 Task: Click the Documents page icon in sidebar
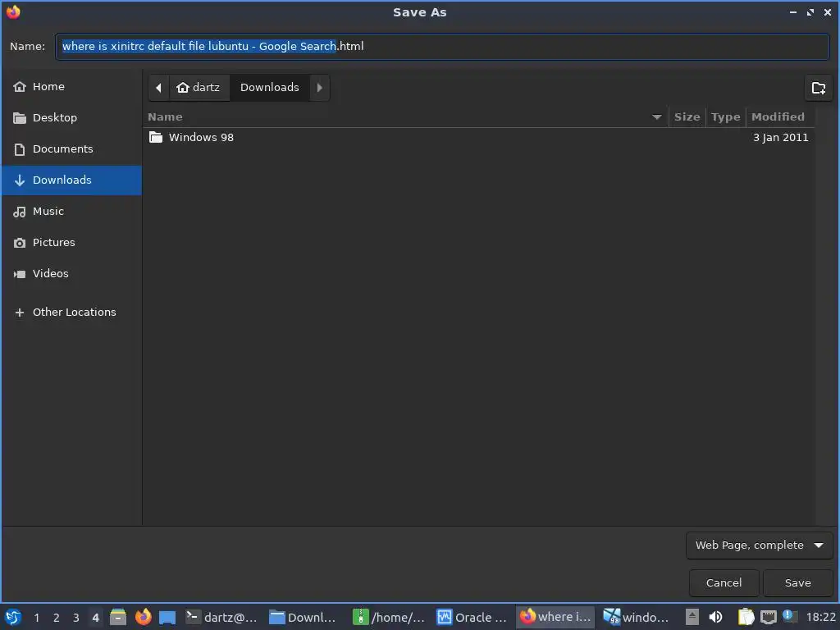click(20, 149)
